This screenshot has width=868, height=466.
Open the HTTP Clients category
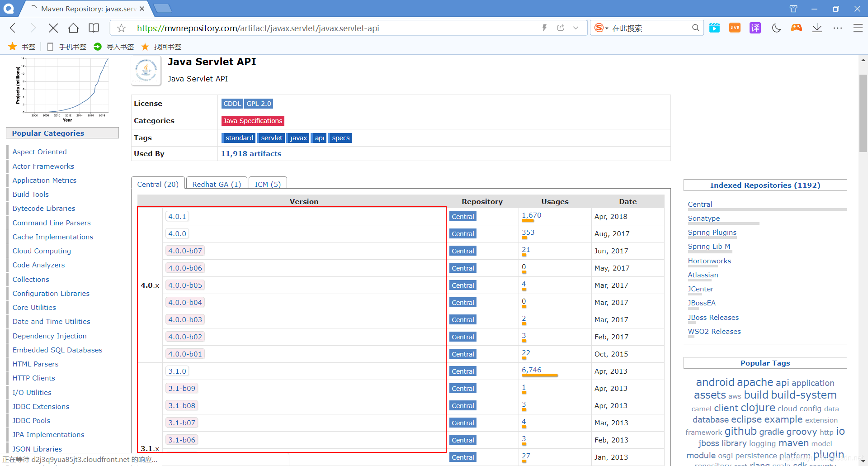click(33, 378)
